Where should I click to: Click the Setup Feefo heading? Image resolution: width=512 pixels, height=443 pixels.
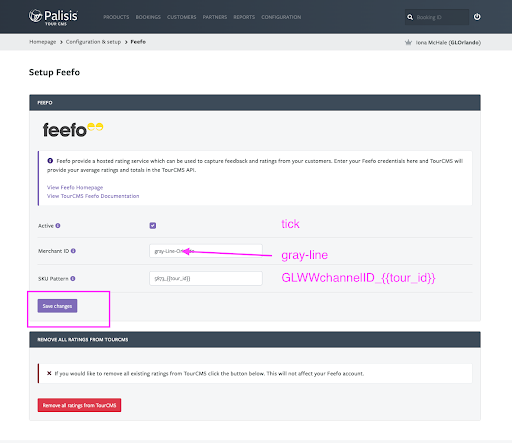tap(54, 72)
